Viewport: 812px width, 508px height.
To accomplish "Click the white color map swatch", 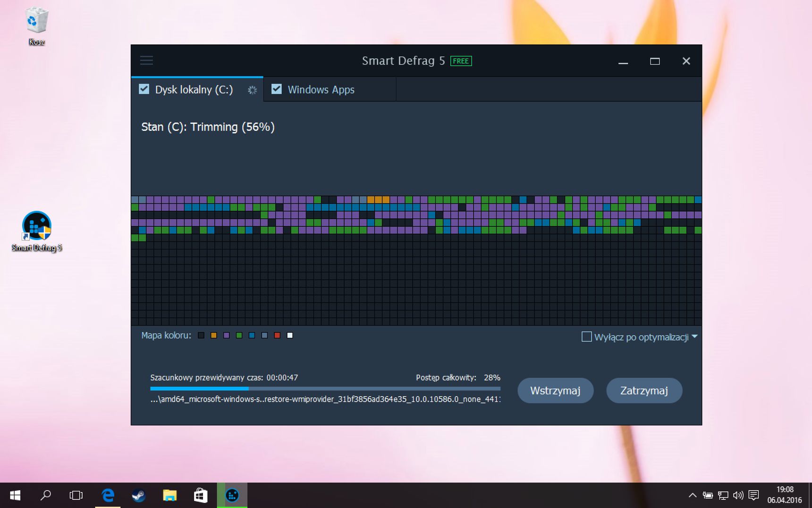I will click(290, 336).
